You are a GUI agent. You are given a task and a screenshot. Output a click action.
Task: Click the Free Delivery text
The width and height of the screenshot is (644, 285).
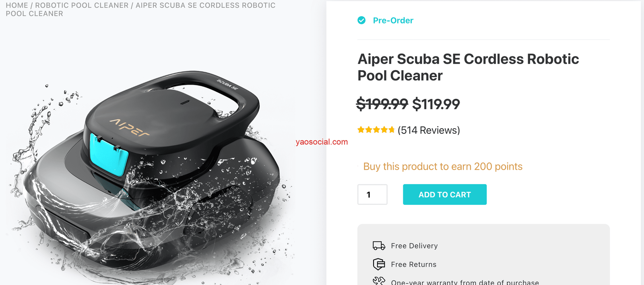(414, 246)
